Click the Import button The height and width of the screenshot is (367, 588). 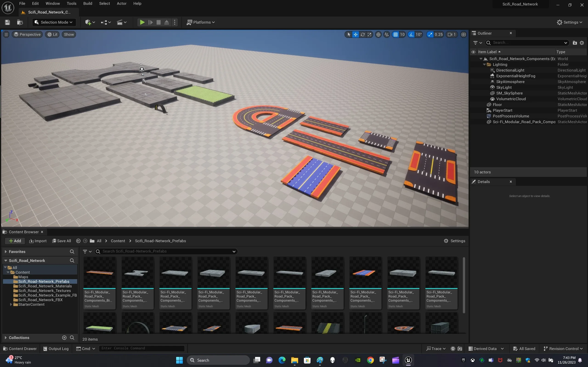click(38, 241)
